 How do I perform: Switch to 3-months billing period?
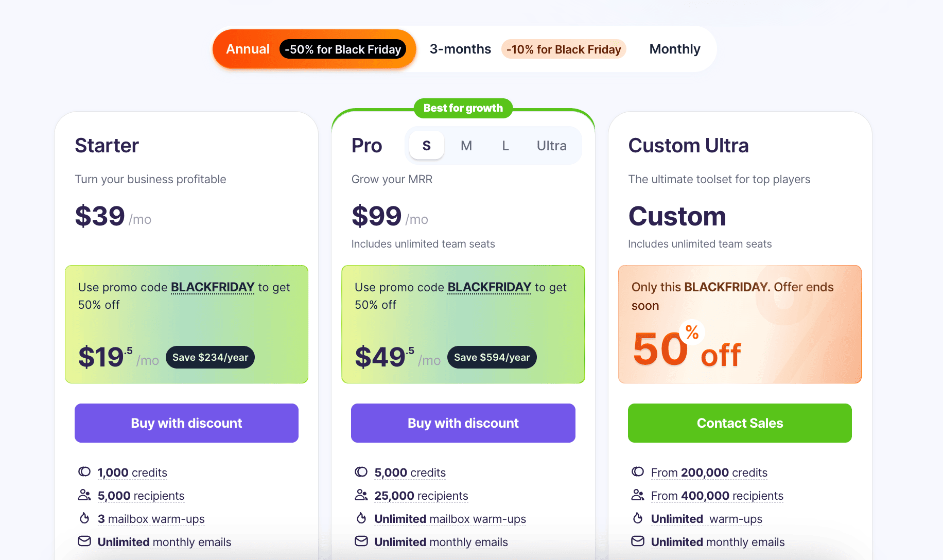coord(460,49)
